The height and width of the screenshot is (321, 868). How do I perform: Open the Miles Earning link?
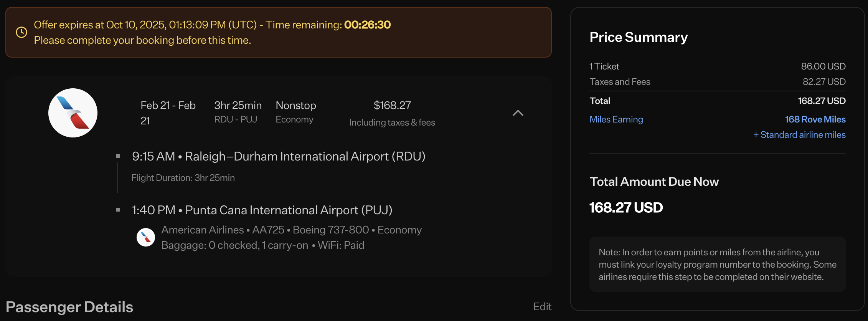click(616, 119)
